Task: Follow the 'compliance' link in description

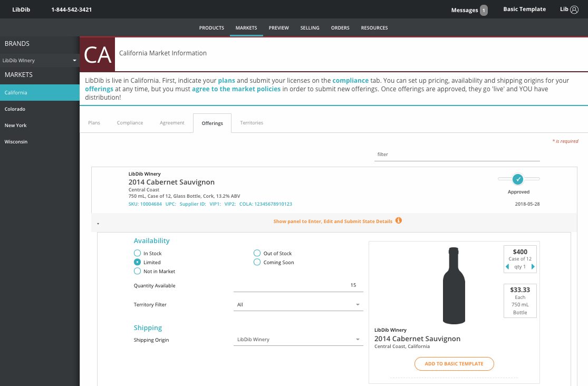Action: pyautogui.click(x=351, y=80)
